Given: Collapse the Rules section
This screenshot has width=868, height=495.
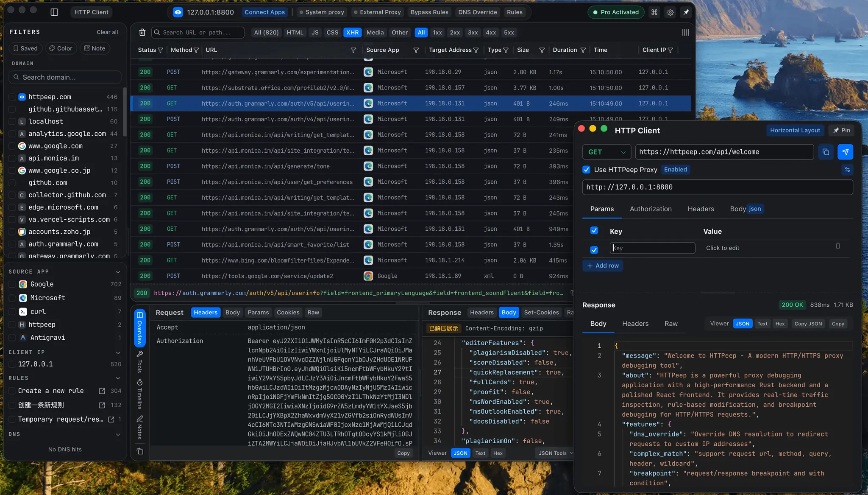Looking at the screenshot, I should (x=118, y=378).
